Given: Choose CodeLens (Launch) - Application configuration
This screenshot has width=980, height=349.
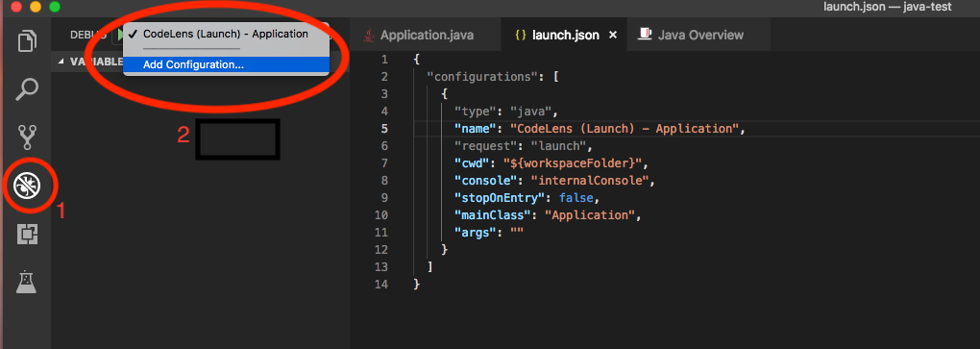Looking at the screenshot, I should point(226,35).
